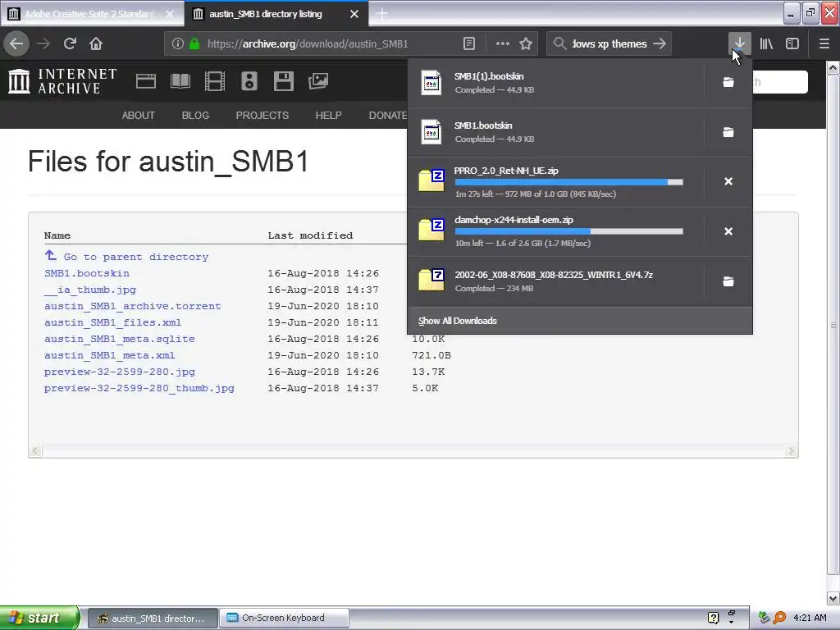Open austin_SMB1_meta.xml link

click(x=109, y=355)
